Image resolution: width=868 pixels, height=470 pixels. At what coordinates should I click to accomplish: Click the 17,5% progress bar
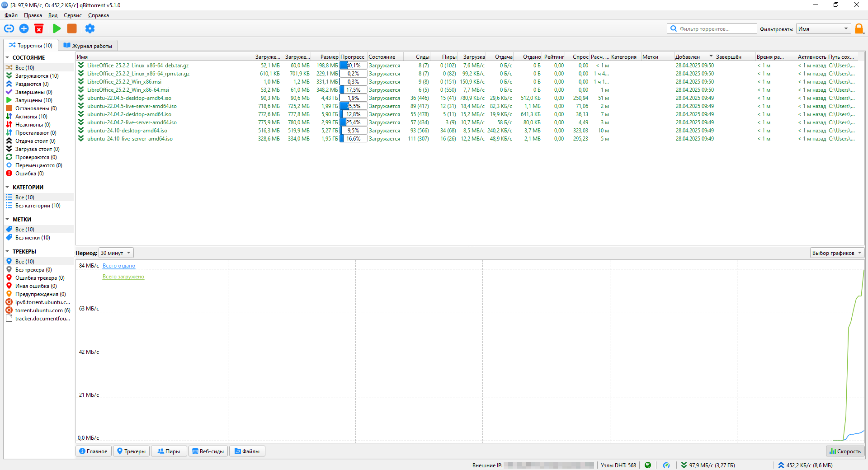353,90
